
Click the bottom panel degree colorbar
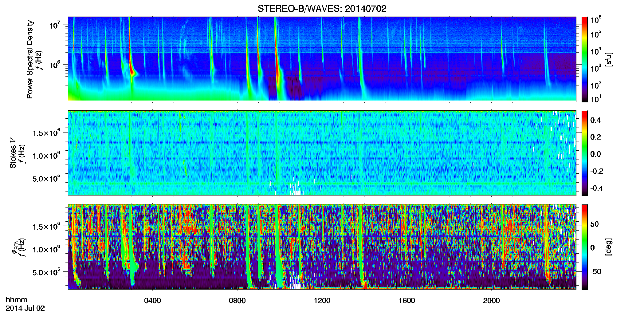585,247
